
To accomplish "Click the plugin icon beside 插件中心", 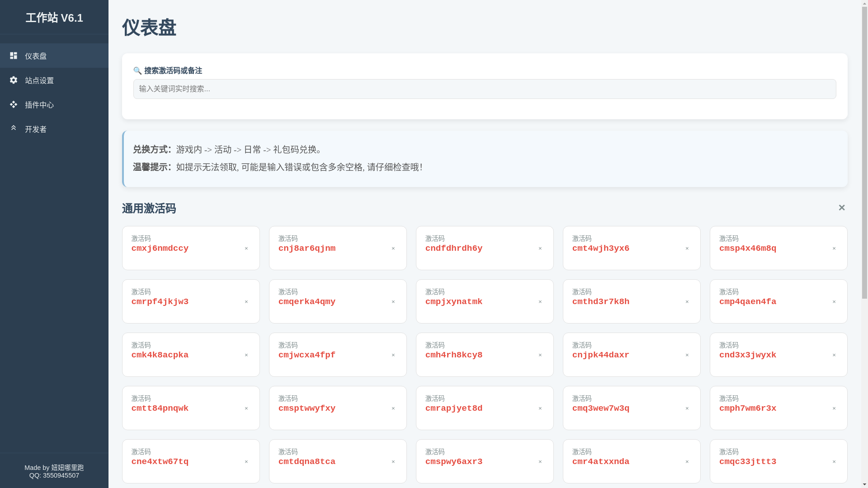I will click(14, 104).
